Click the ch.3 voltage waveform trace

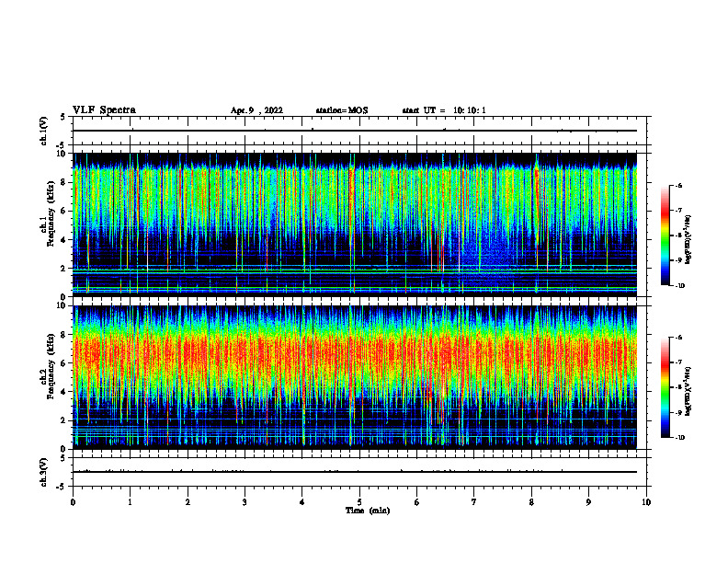(x=355, y=472)
